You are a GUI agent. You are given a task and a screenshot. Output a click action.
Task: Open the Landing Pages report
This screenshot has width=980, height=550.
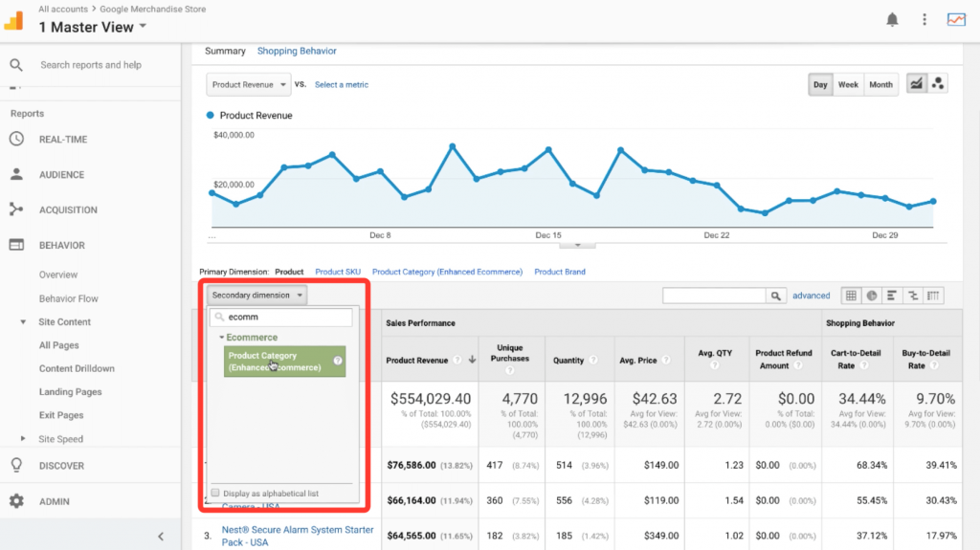(x=70, y=392)
